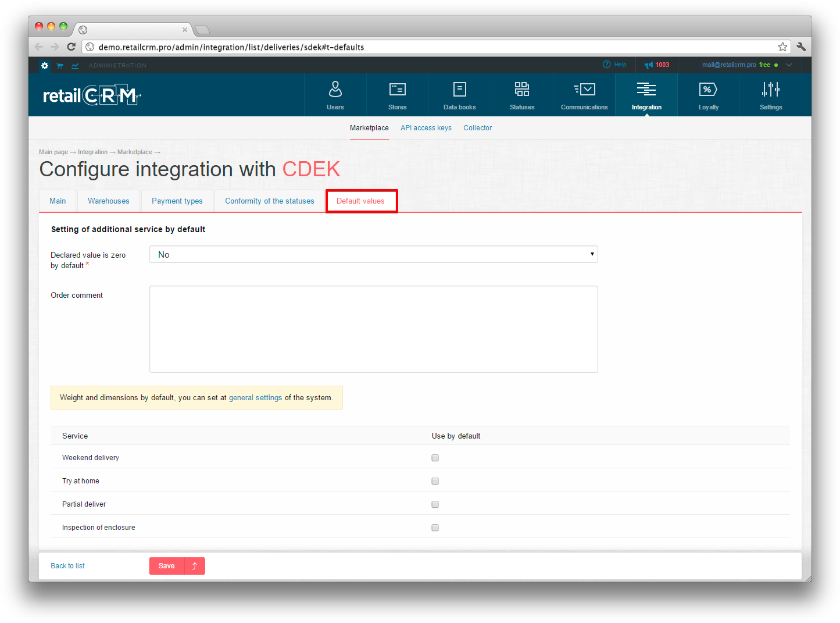The height and width of the screenshot is (623, 840).
Task: Click the retailCRM logo
Action: pos(92,95)
